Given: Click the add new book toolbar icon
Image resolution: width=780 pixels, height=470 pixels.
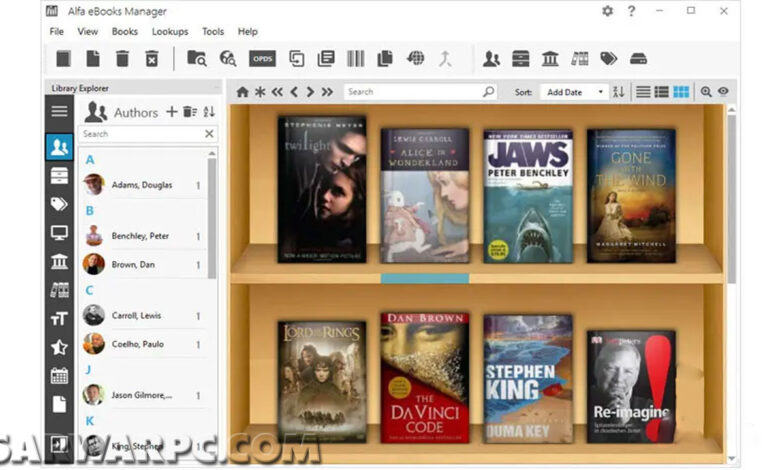Looking at the screenshot, I should [x=63, y=59].
